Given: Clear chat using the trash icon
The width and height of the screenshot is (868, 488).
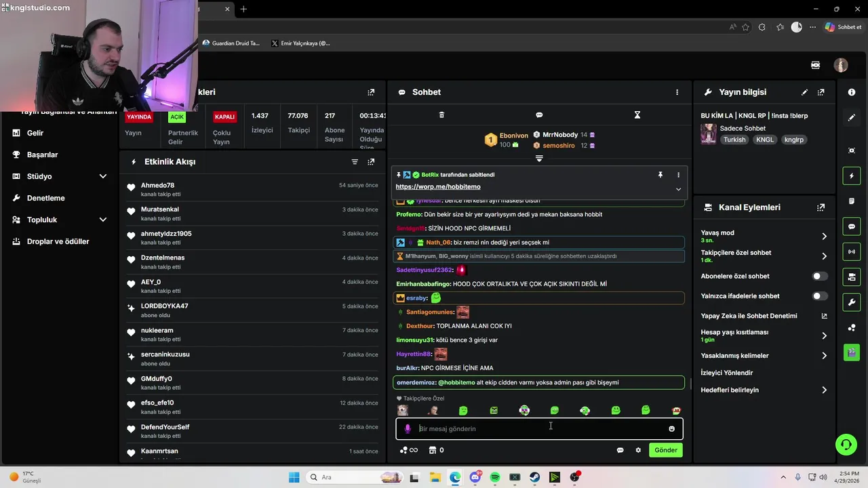Looking at the screenshot, I should tap(441, 115).
